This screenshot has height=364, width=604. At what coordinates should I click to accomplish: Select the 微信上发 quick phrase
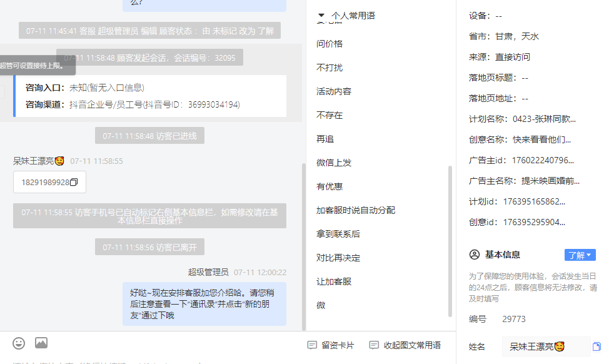click(334, 163)
